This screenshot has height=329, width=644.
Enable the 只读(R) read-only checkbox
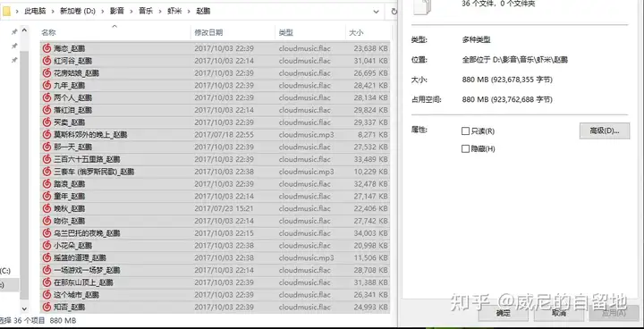(x=465, y=131)
